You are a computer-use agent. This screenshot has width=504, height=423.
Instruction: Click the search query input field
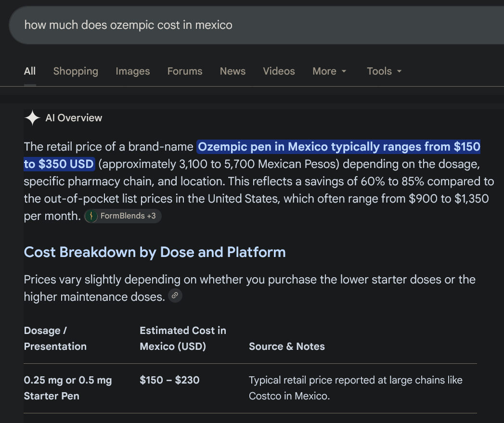coord(257,25)
